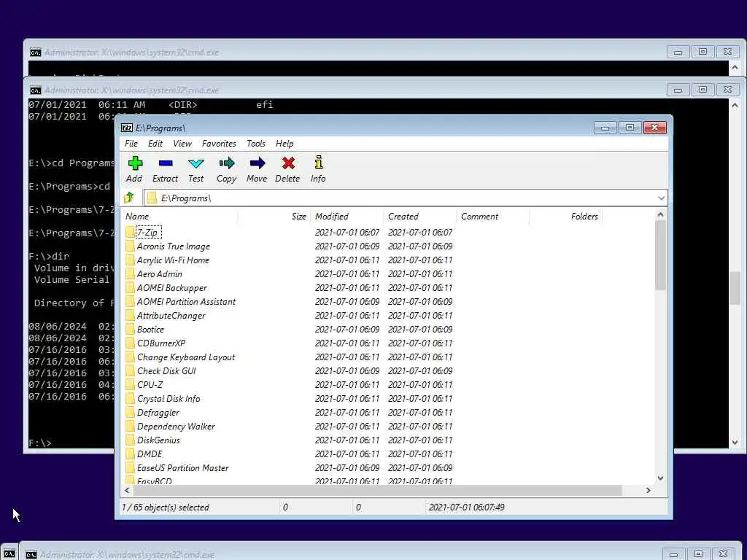Click bottom taskbar cmd icon
Image resolution: width=747 pixels, height=560 pixels.
9,553
